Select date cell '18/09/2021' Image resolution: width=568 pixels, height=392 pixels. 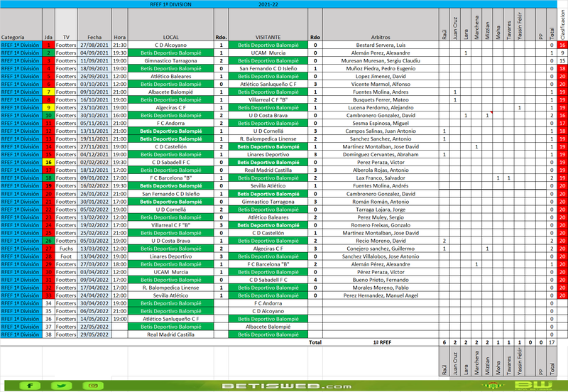[94, 68]
